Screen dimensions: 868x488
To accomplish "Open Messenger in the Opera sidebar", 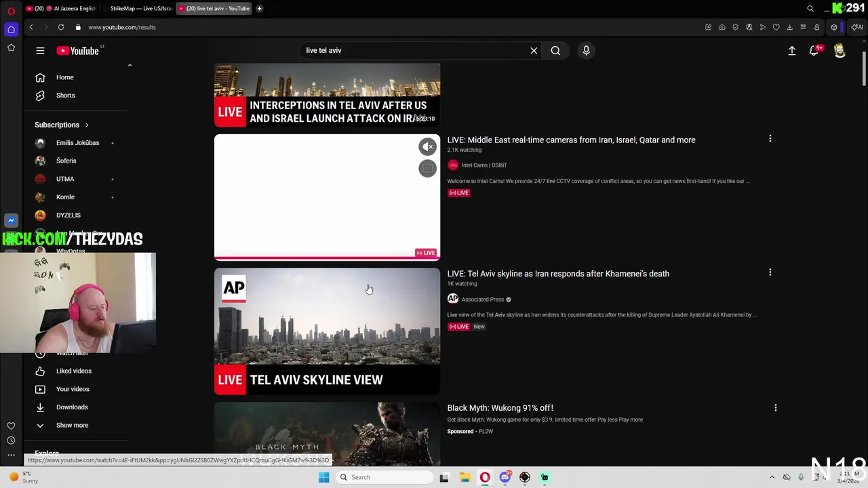I will 11,220.
